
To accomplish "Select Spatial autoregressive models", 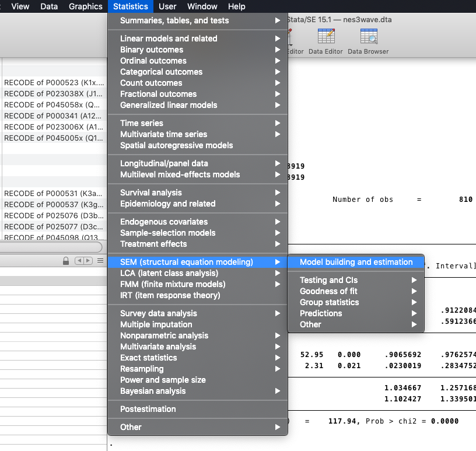I will [198, 145].
